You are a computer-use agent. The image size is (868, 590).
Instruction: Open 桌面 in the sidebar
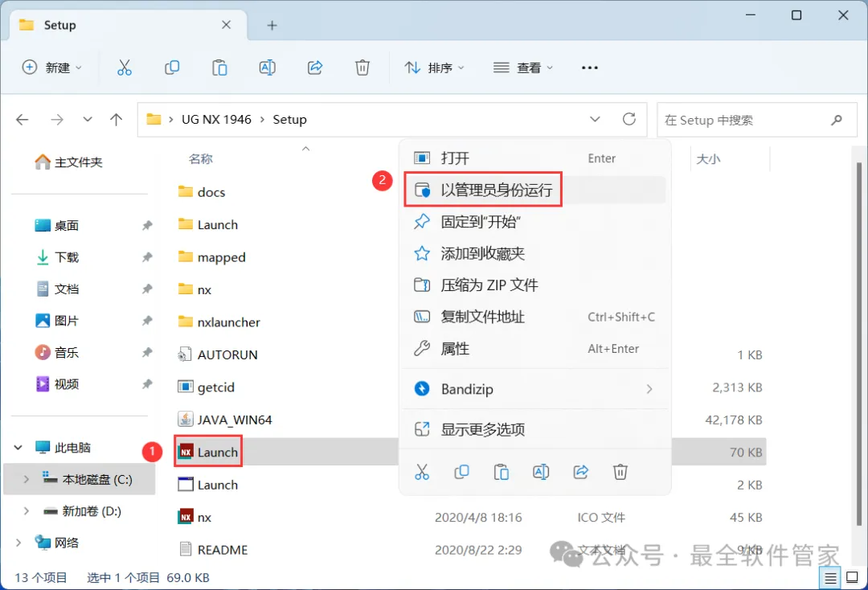pyautogui.click(x=57, y=225)
